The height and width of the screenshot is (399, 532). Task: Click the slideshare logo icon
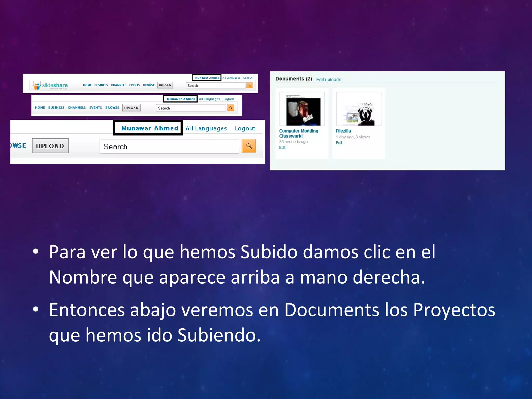point(37,85)
